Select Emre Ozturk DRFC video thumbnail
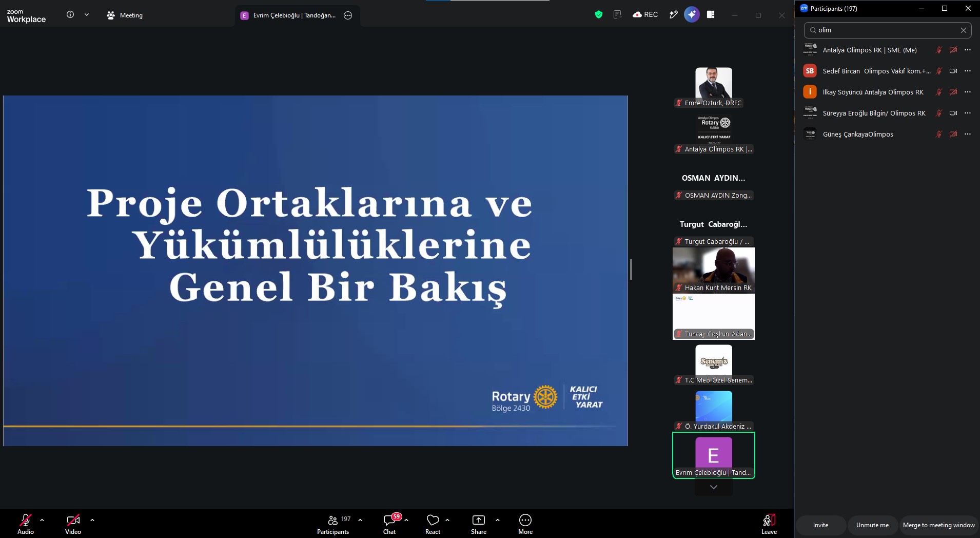Viewport: 980px width, 538px height. pos(714,87)
